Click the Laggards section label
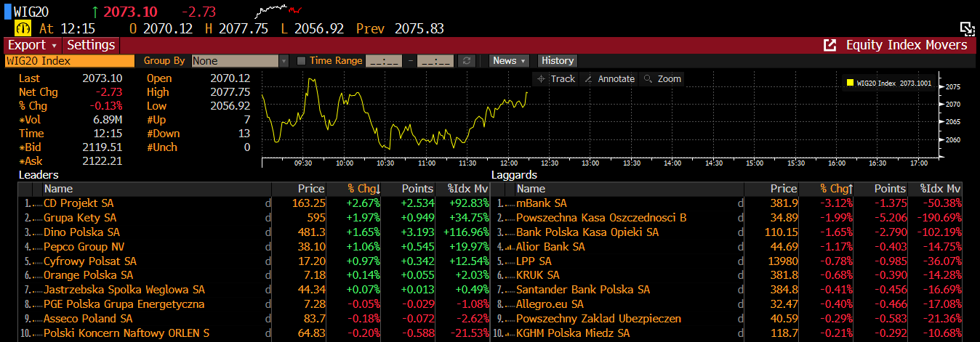Viewport: 980px width, 342px height. pos(514,175)
